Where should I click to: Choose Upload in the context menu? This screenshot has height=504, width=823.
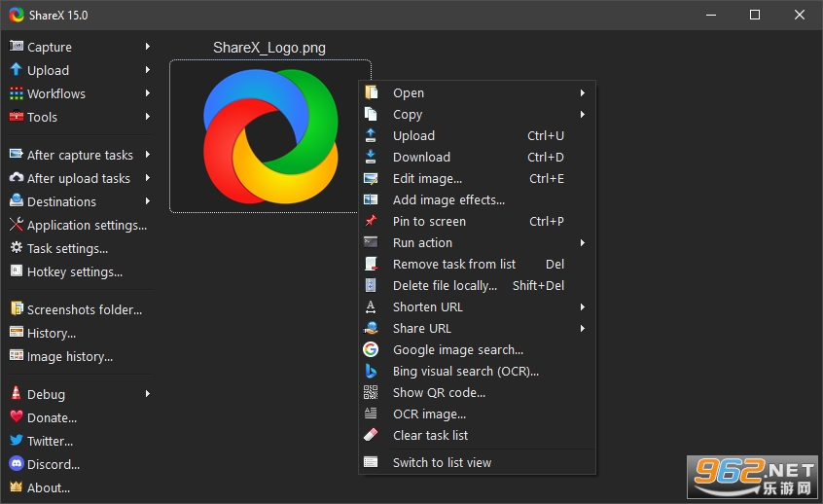pyautogui.click(x=477, y=135)
